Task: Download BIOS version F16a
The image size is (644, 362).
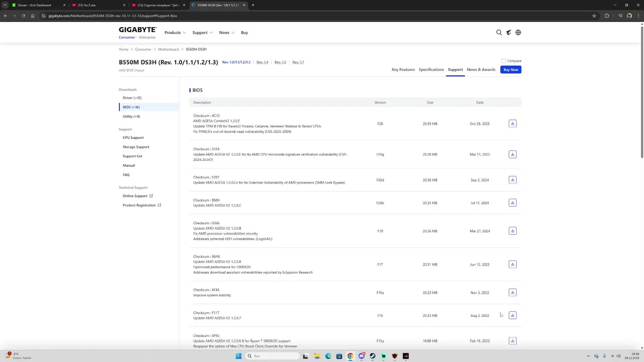Action: click(x=512, y=293)
